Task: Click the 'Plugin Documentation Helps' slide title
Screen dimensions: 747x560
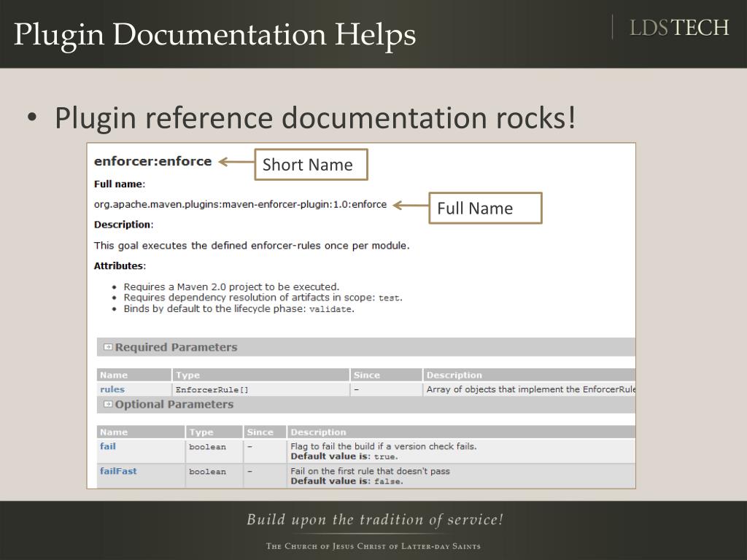Action: pos(215,35)
